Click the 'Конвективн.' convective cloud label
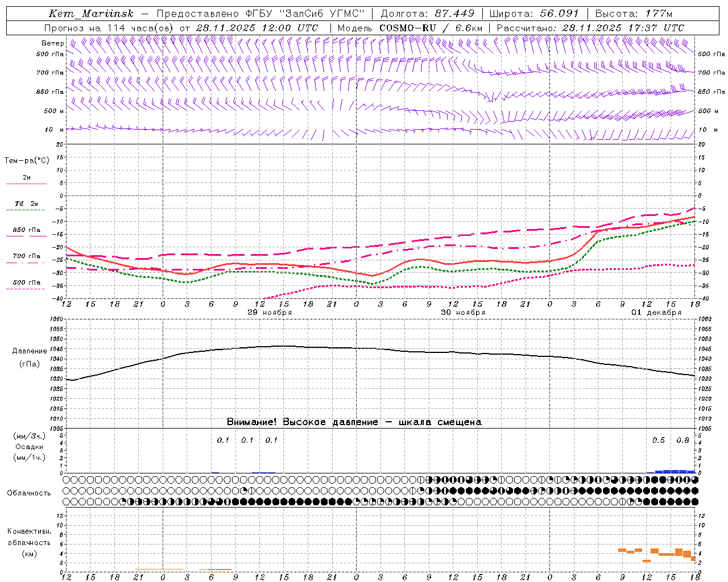This screenshot has height=582, width=728. pyautogui.click(x=30, y=531)
